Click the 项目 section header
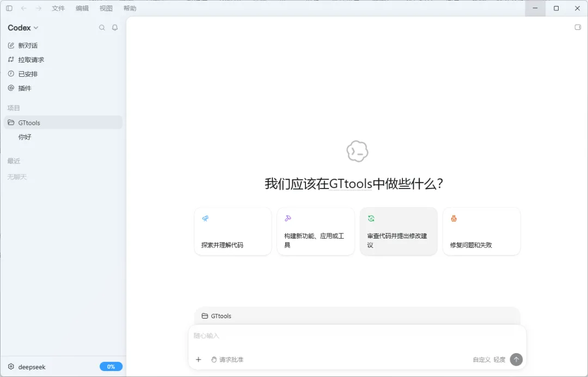588x377 pixels. pyautogui.click(x=14, y=108)
